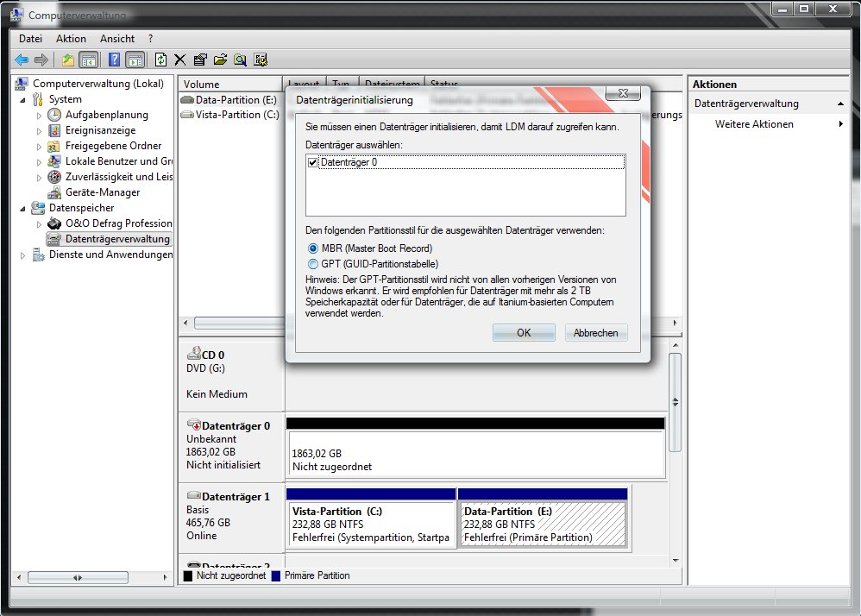Expand Dienste und Anwendungen node

(22, 255)
